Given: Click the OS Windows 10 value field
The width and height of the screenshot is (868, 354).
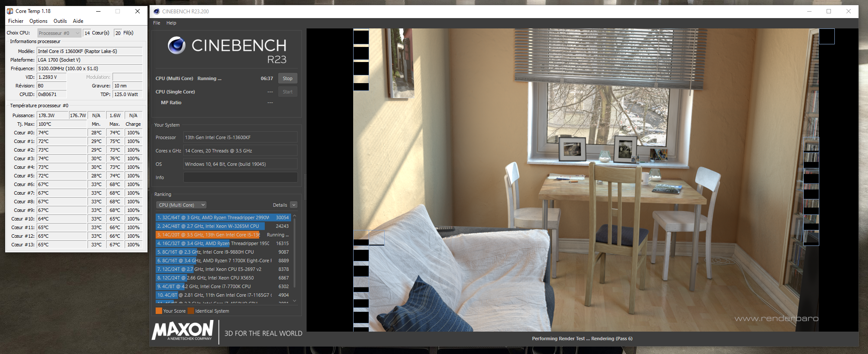Looking at the screenshot, I should [240, 164].
